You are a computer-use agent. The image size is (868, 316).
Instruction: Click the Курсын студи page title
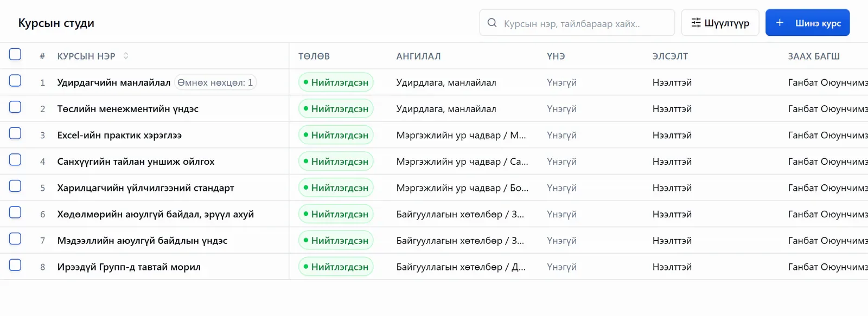(56, 23)
